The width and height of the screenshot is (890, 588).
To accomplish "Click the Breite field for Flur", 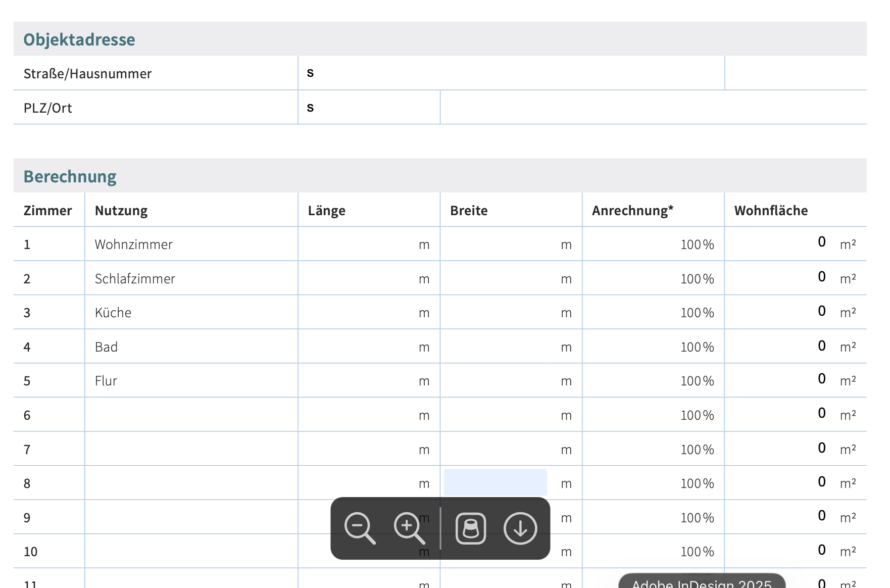I will 500,380.
